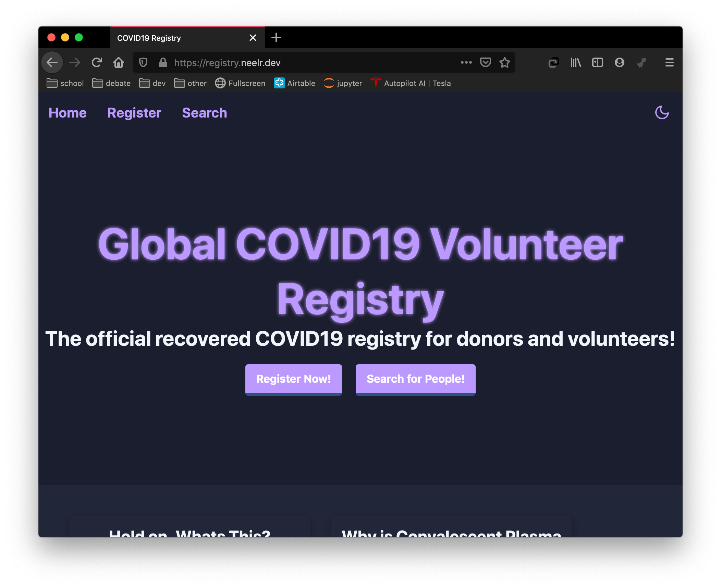Bookmark this page with star

(504, 63)
